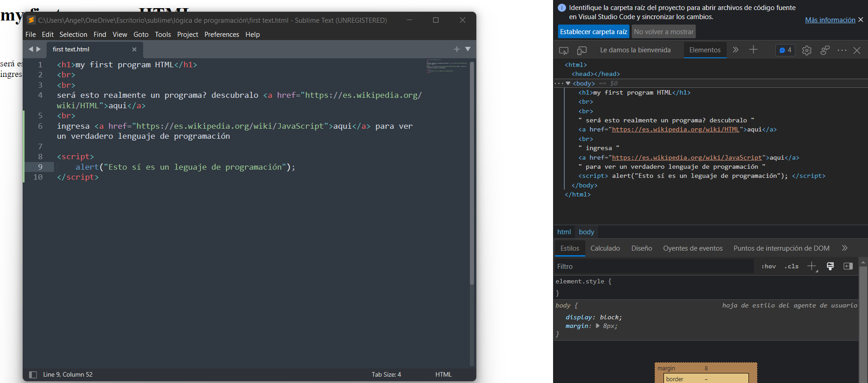The image size is (868, 383).
Task: Click the Más información link
Action: point(830,20)
